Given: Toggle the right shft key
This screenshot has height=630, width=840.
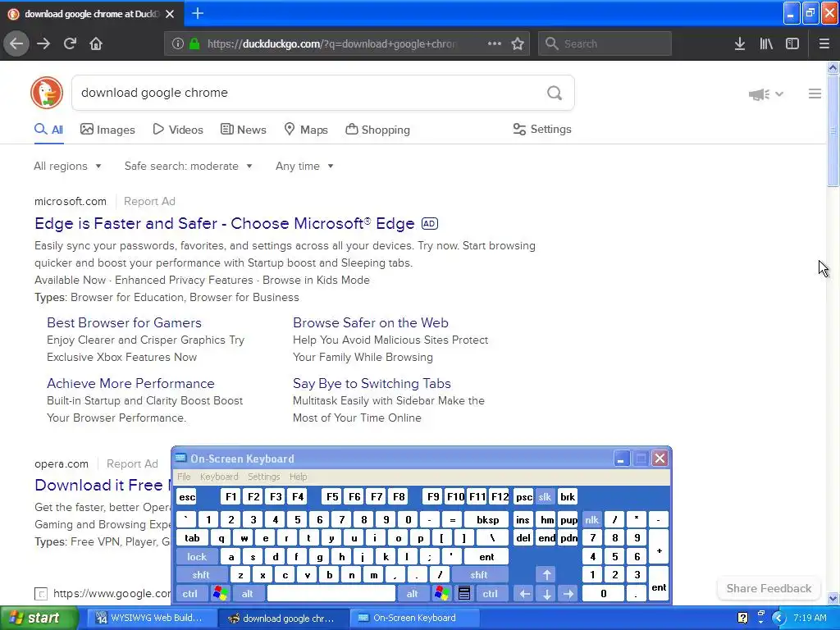Looking at the screenshot, I should [479, 575].
